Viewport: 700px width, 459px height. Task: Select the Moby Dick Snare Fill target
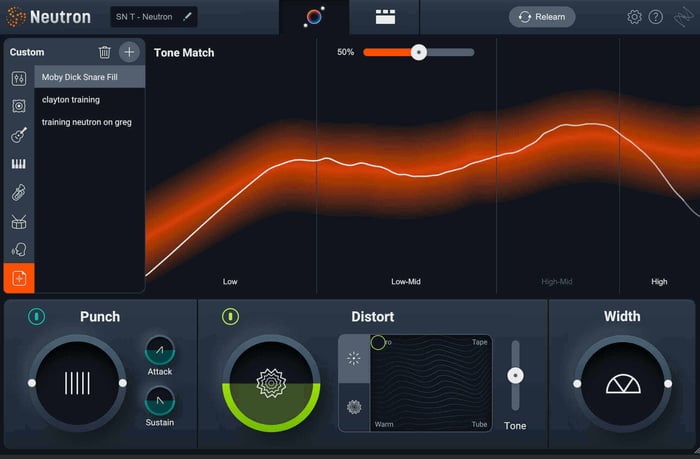click(x=90, y=77)
